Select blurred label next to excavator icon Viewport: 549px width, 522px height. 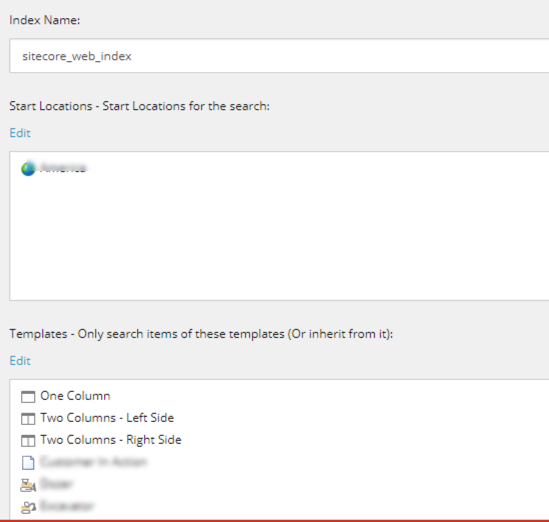click(x=67, y=506)
